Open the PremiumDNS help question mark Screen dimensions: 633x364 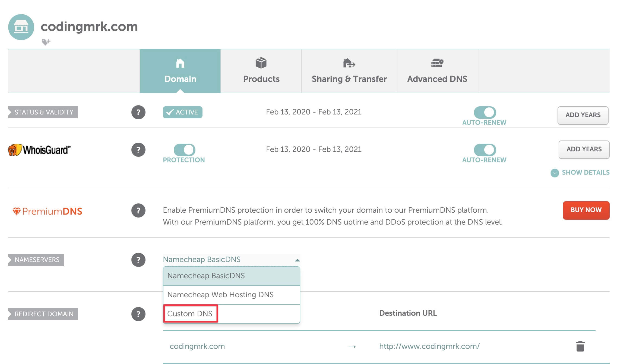[x=138, y=210]
